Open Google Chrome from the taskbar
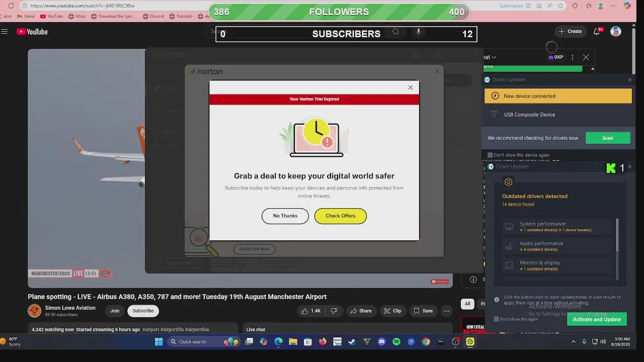The width and height of the screenshot is (644, 362). (426, 342)
